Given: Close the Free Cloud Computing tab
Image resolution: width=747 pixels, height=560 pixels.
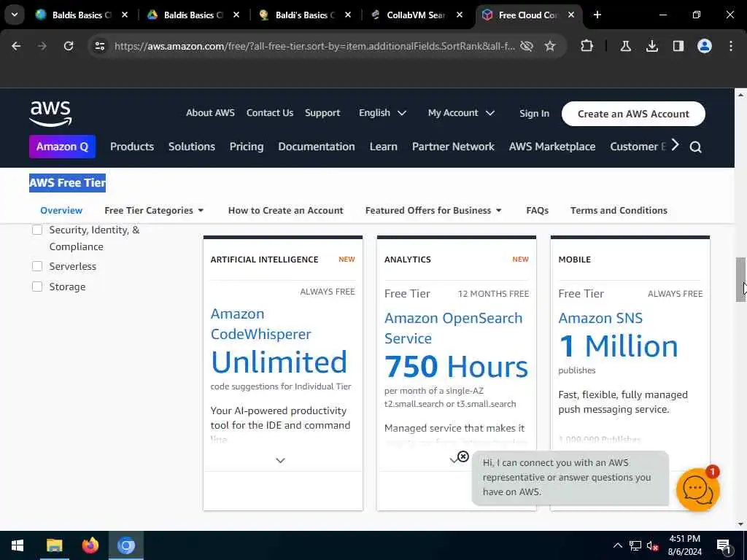Looking at the screenshot, I should [570, 15].
